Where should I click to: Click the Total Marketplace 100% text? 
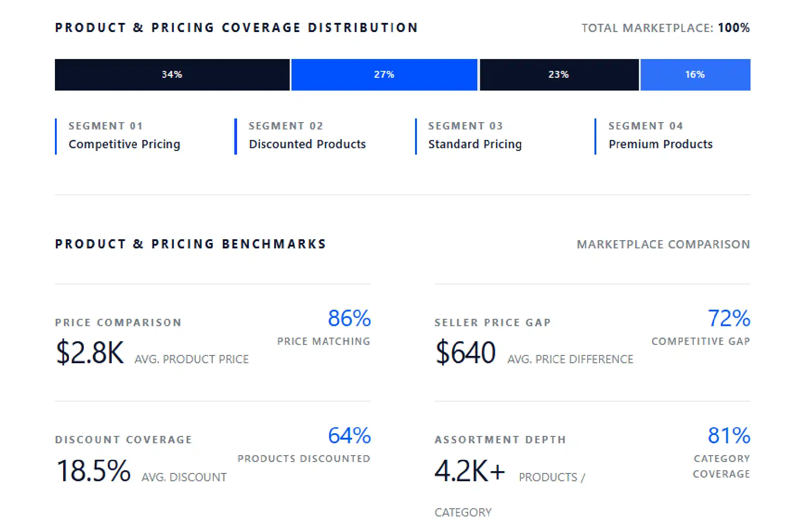click(665, 28)
